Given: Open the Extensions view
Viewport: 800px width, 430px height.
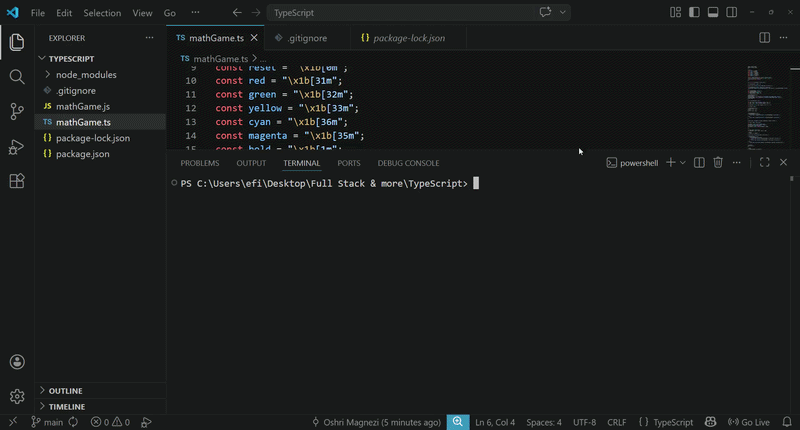Looking at the screenshot, I should coord(16,181).
